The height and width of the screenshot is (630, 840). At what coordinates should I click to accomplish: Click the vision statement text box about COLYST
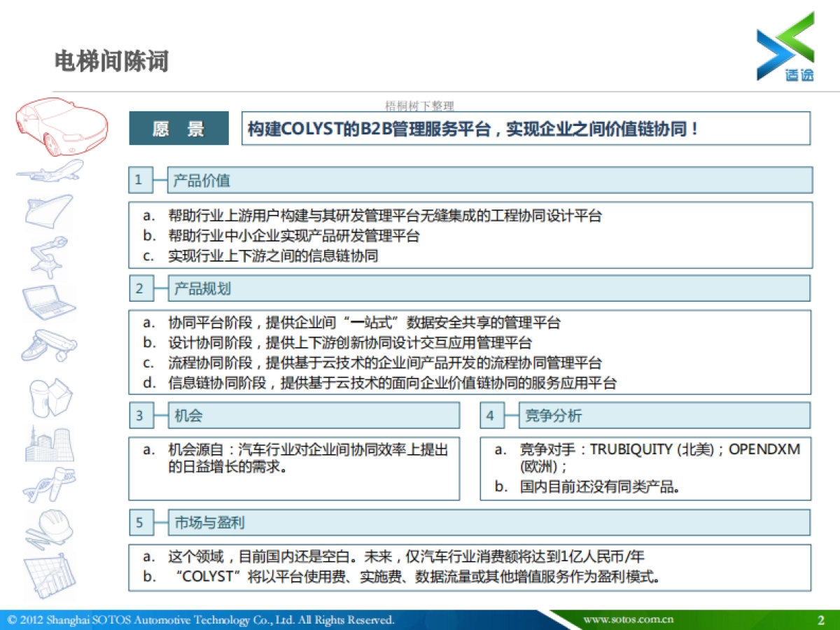pyautogui.click(x=526, y=128)
